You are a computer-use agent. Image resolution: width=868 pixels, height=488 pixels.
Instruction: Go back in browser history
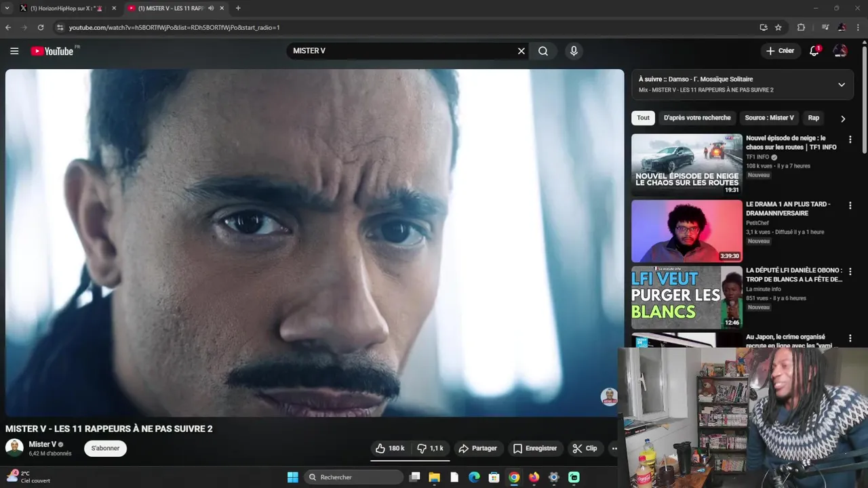pos(8,27)
